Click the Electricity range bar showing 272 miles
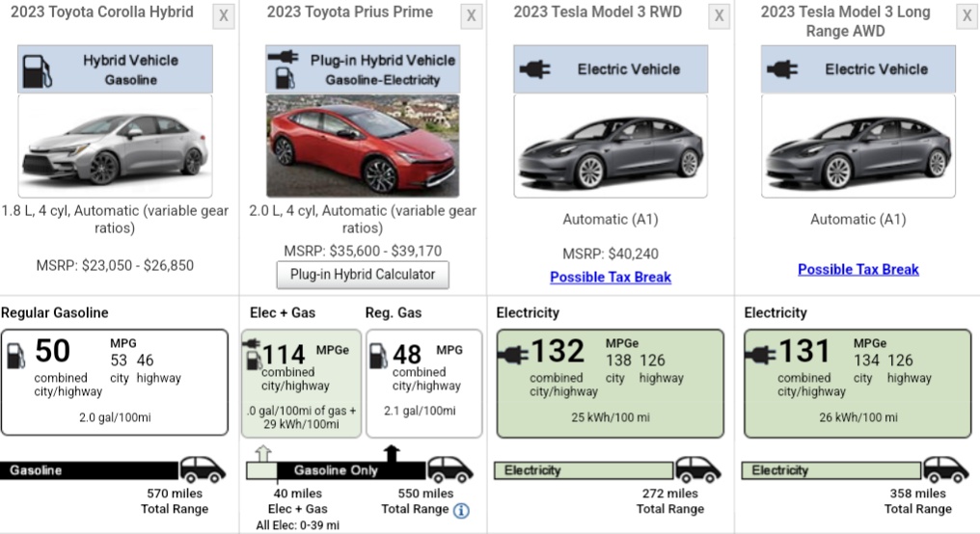Image resolution: width=980 pixels, height=534 pixels. pyautogui.click(x=584, y=470)
